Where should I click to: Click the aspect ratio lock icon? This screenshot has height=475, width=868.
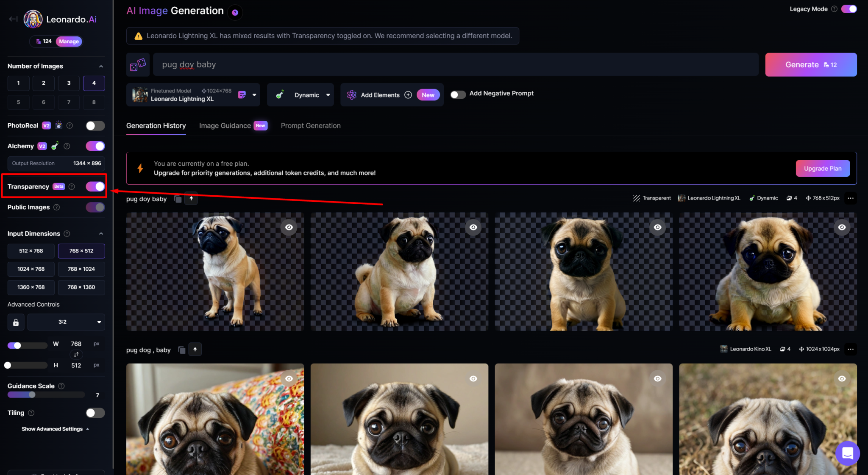pyautogui.click(x=16, y=322)
